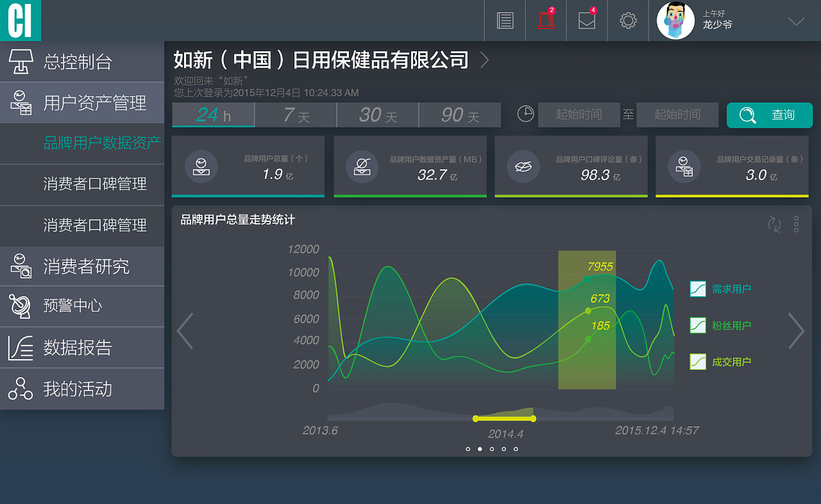
Task: Select the first carousel page dot
Action: [468, 449]
